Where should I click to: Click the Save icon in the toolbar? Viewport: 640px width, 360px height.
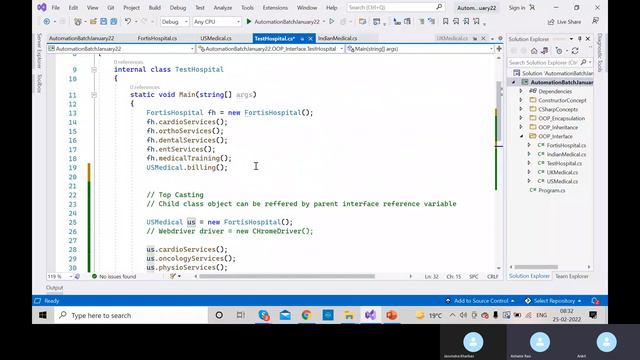point(103,22)
